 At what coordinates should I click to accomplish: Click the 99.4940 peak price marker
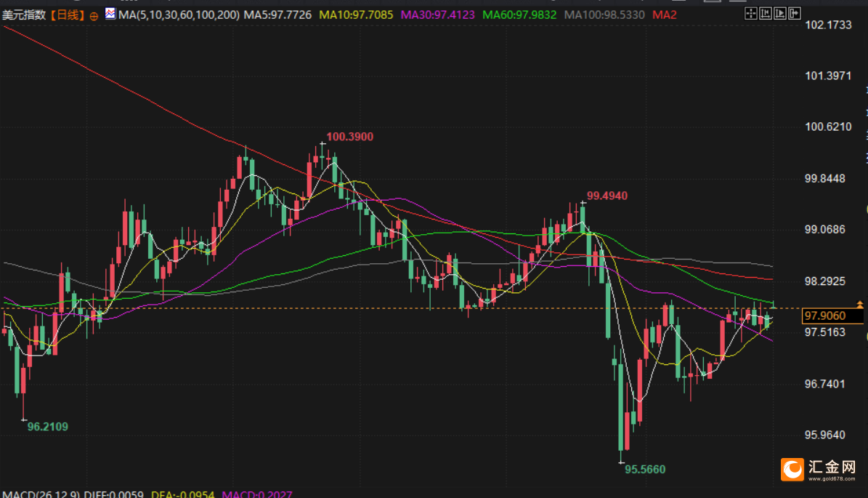click(x=607, y=196)
